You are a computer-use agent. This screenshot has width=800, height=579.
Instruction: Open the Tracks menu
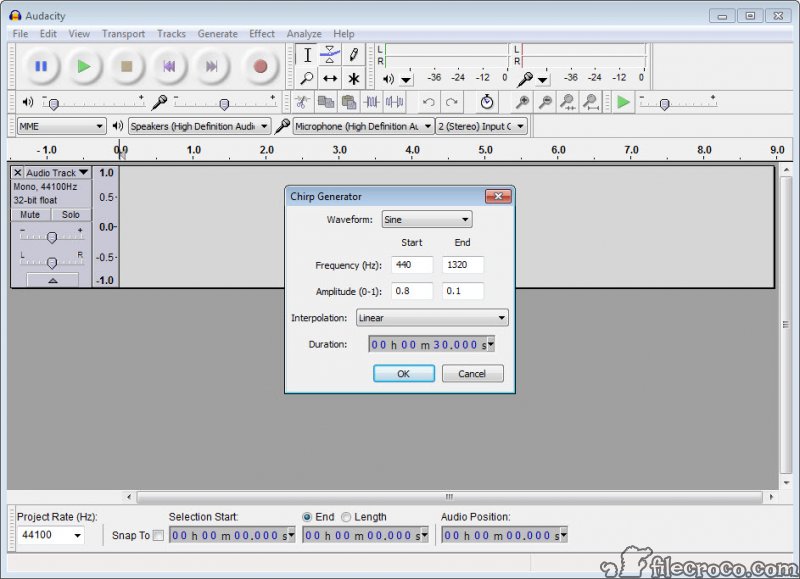coord(171,34)
